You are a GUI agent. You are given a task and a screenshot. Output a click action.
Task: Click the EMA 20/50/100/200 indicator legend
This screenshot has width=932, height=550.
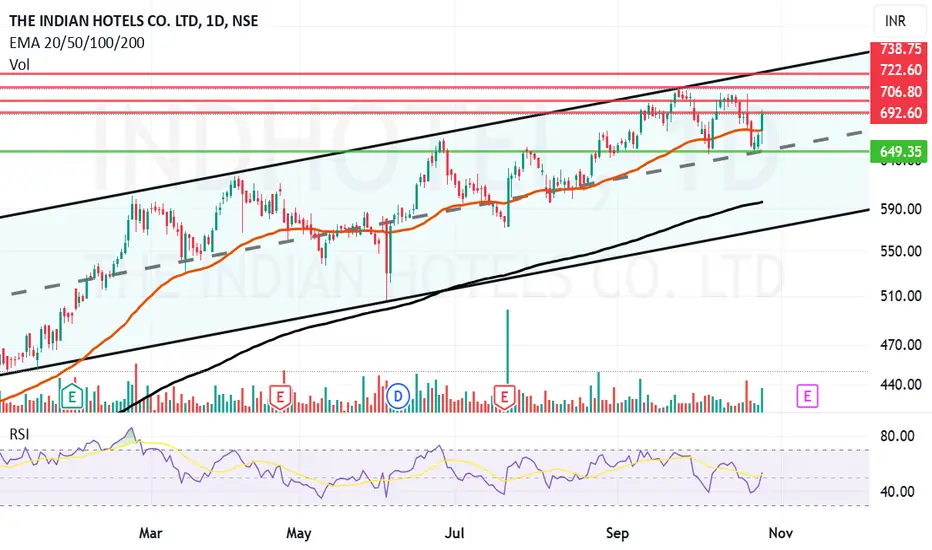click(77, 43)
